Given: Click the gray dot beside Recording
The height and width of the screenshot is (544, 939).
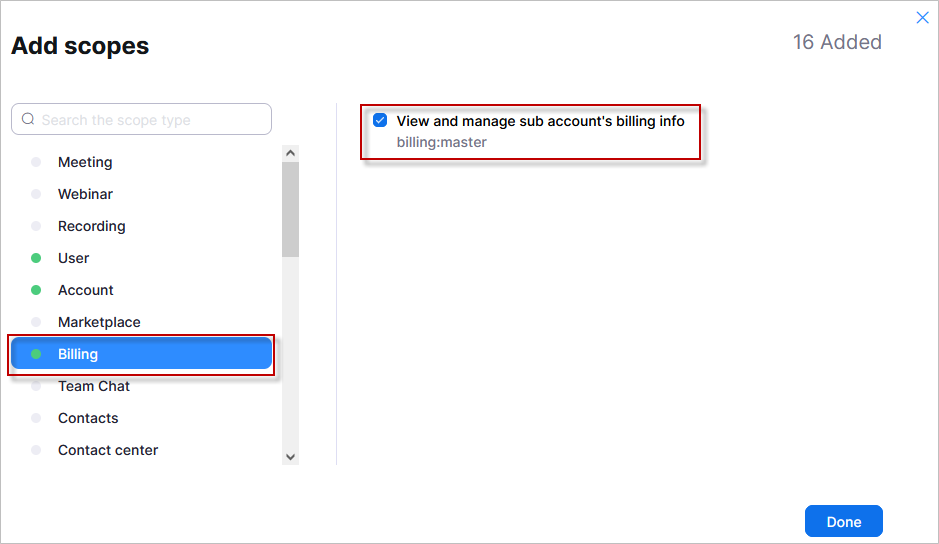Looking at the screenshot, I should [36, 226].
